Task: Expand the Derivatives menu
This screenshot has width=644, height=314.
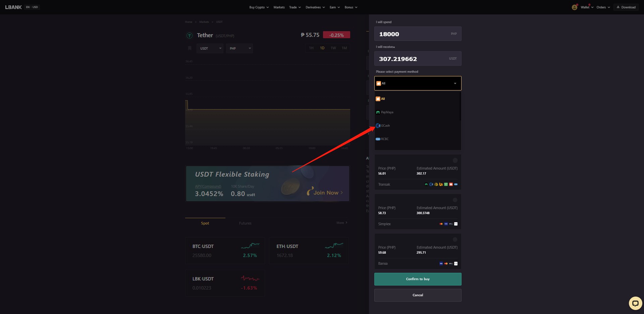Action: pyautogui.click(x=315, y=7)
